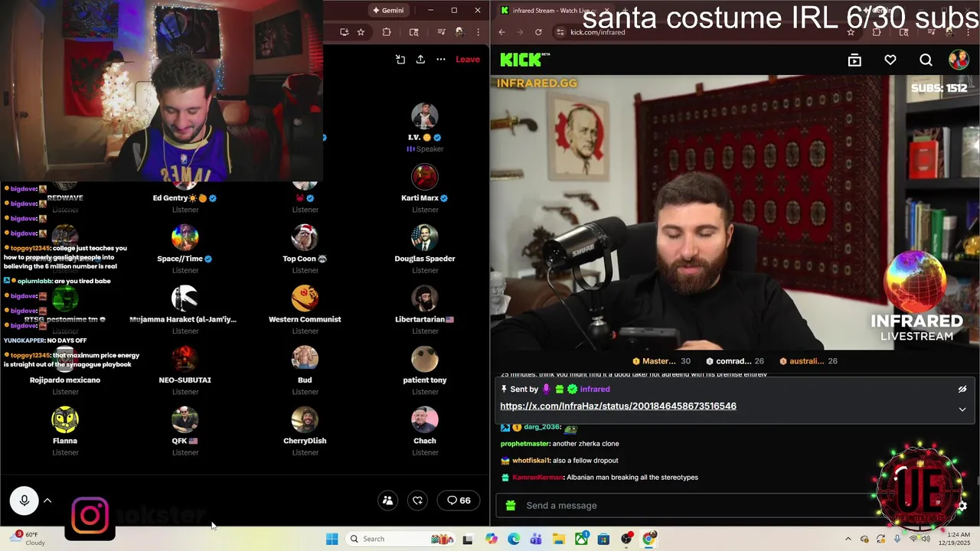Select NEO-SUBUTAI listener avatar
The width and height of the screenshot is (980, 551).
185,359
